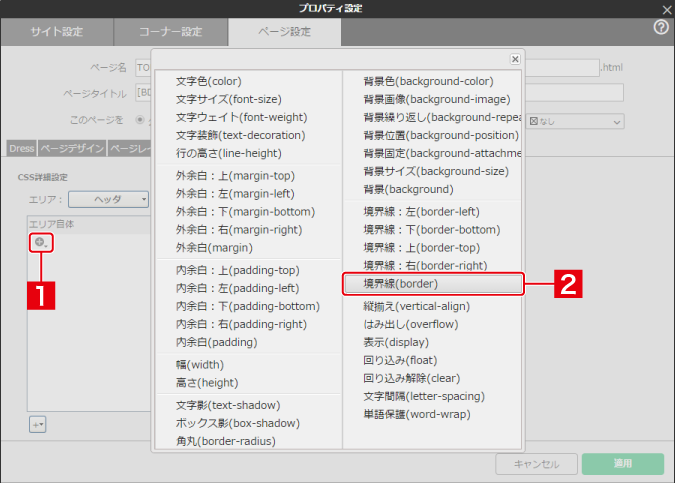
Task: Close the CSS property popup list
Action: click(x=515, y=59)
